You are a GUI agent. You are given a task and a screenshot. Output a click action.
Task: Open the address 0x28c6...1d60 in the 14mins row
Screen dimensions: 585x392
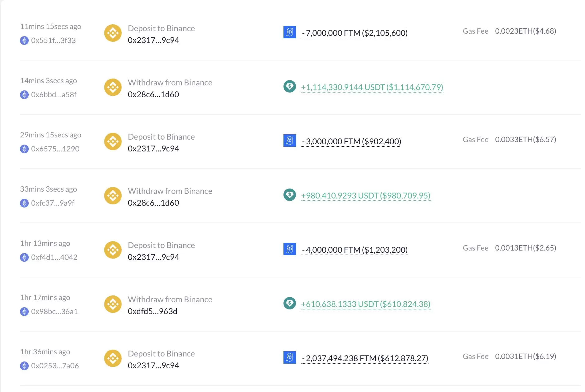pyautogui.click(x=153, y=94)
